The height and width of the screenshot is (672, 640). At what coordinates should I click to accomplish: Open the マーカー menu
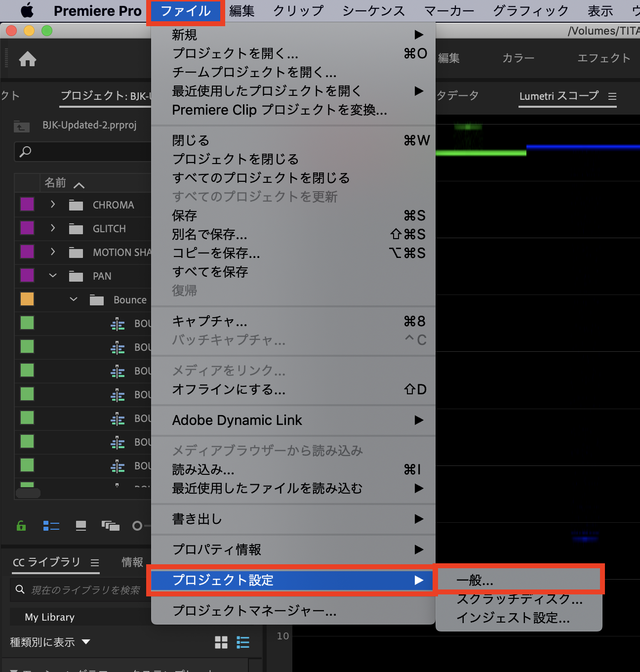pos(449,11)
